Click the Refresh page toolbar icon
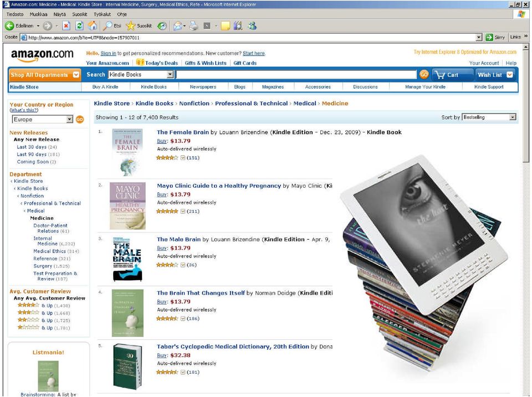Screen dimensions: 532x397 point(79,26)
